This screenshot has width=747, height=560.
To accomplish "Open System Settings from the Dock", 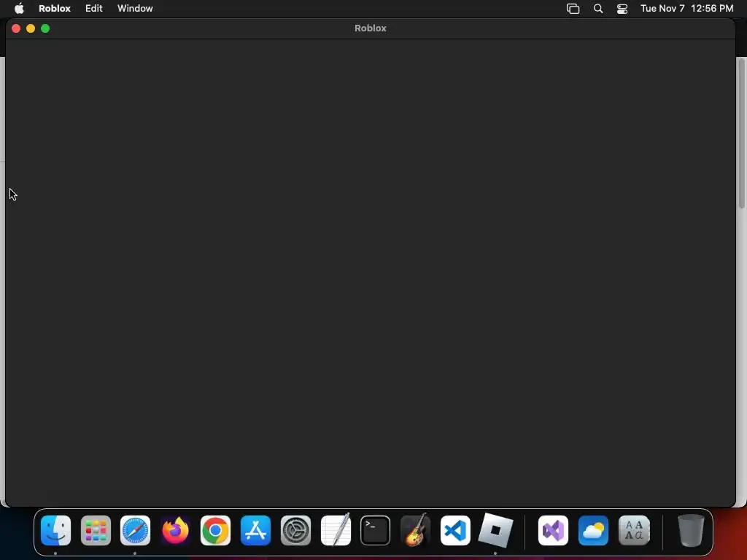I will (x=295, y=531).
